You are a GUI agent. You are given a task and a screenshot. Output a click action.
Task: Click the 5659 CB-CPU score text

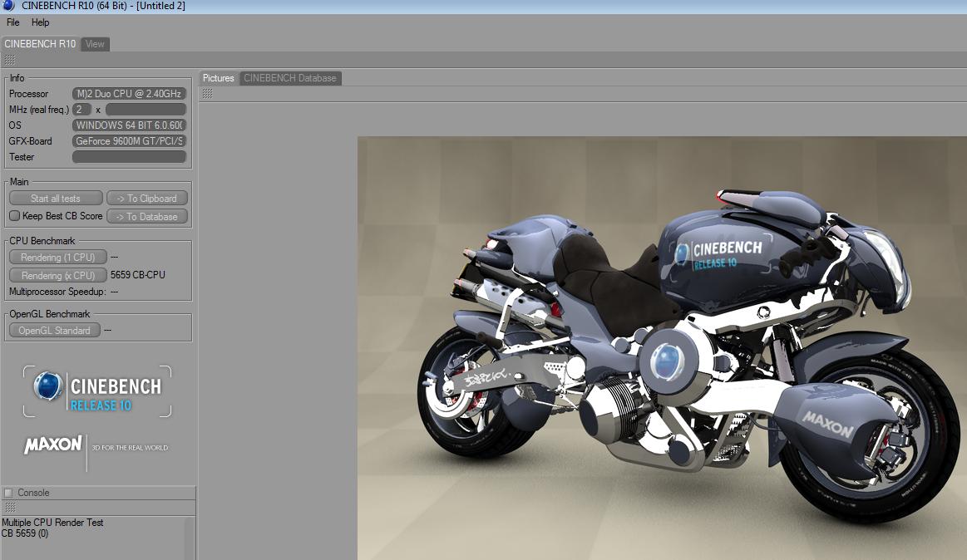(137, 275)
